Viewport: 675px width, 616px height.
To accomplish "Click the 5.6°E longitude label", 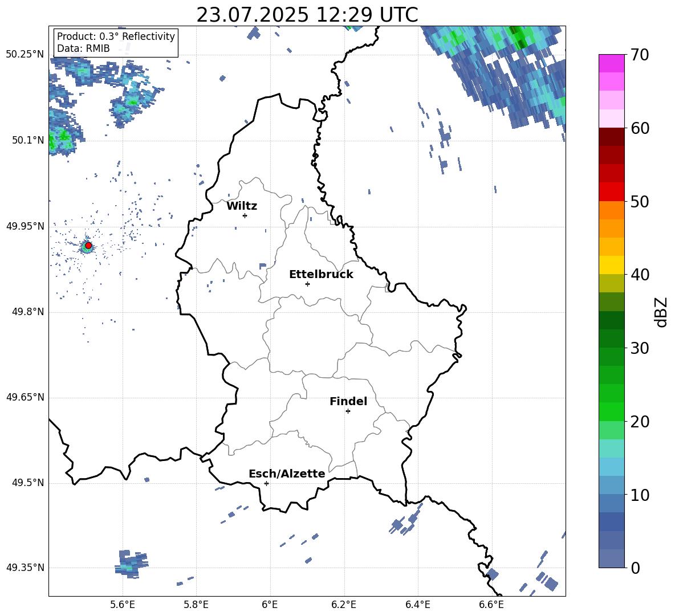I will click(x=123, y=605).
